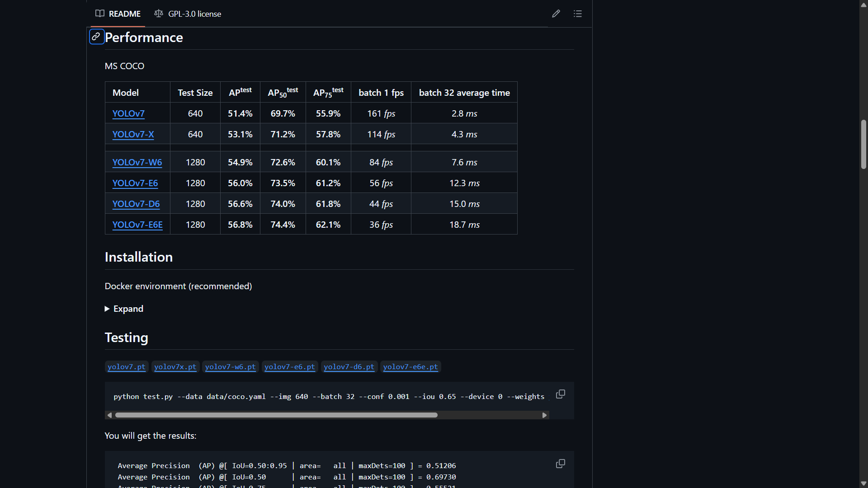Download yolov7-w6.pt weights link
The height and width of the screenshot is (488, 868).
pyautogui.click(x=230, y=366)
